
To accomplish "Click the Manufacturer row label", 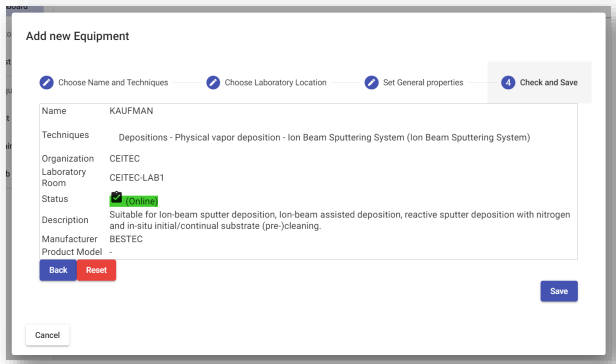I will (70, 239).
